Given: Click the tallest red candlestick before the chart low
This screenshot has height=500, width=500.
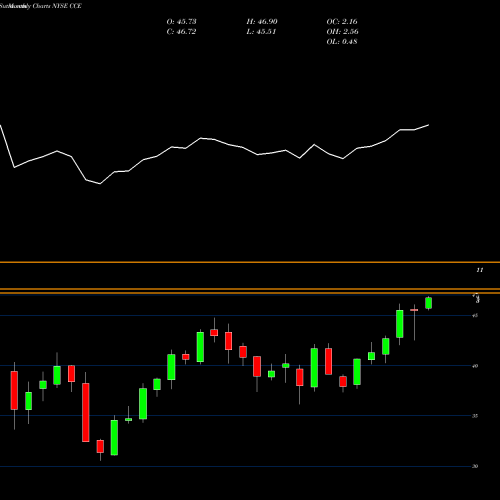Looking at the screenshot, I should (86, 412).
